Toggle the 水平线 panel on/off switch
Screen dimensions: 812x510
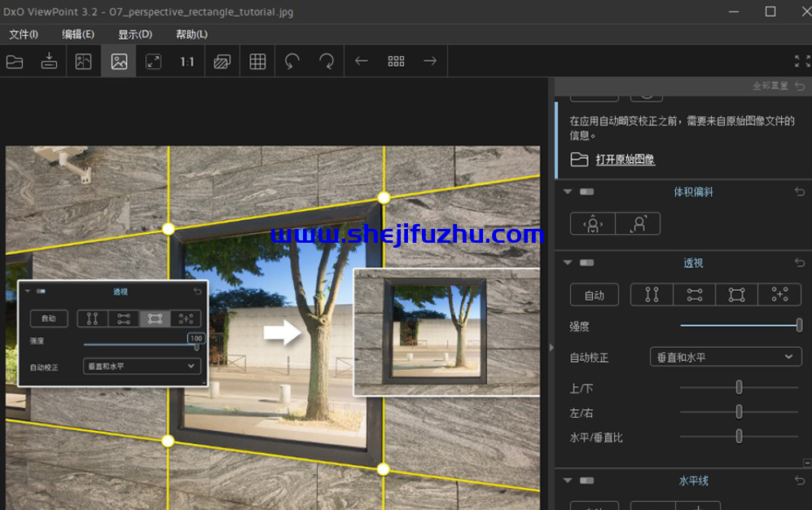[x=586, y=481]
